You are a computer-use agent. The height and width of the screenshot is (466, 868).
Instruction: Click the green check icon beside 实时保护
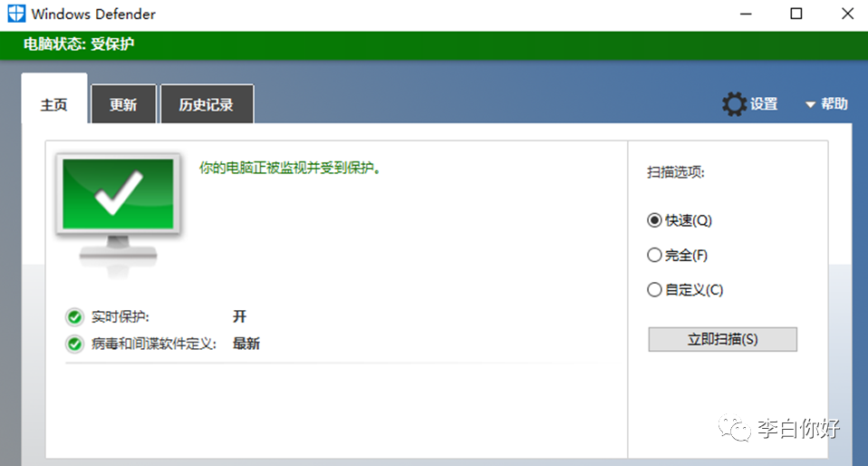point(74,317)
